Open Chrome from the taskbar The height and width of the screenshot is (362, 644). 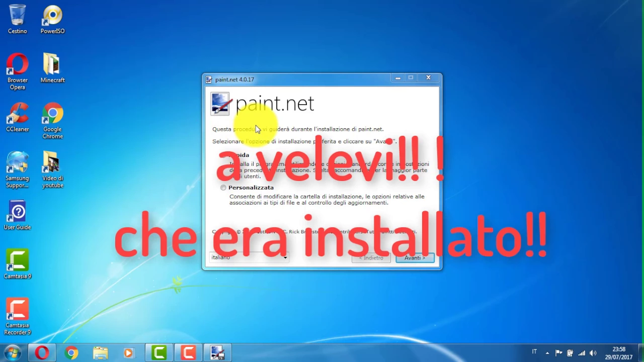[71, 353]
